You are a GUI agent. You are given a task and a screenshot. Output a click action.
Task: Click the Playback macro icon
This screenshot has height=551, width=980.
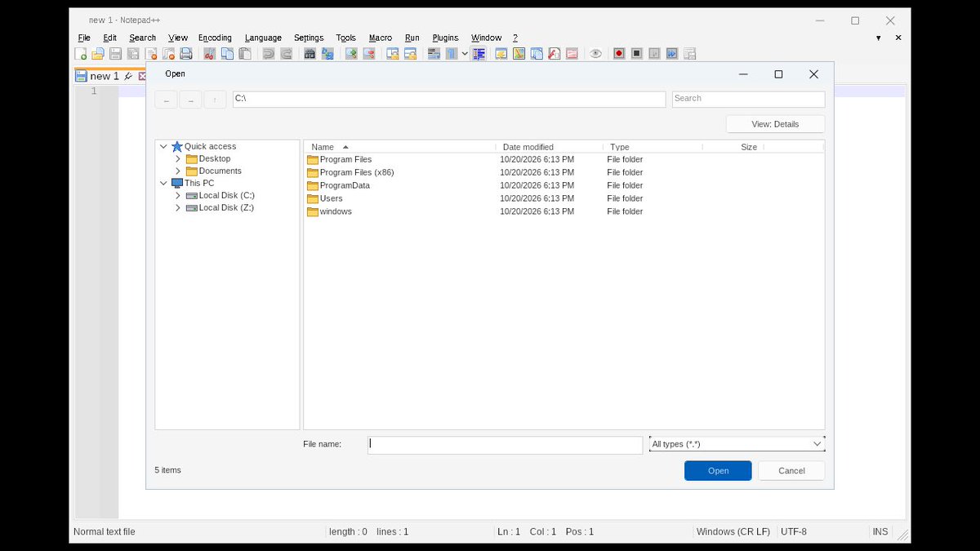pyautogui.click(x=654, y=54)
